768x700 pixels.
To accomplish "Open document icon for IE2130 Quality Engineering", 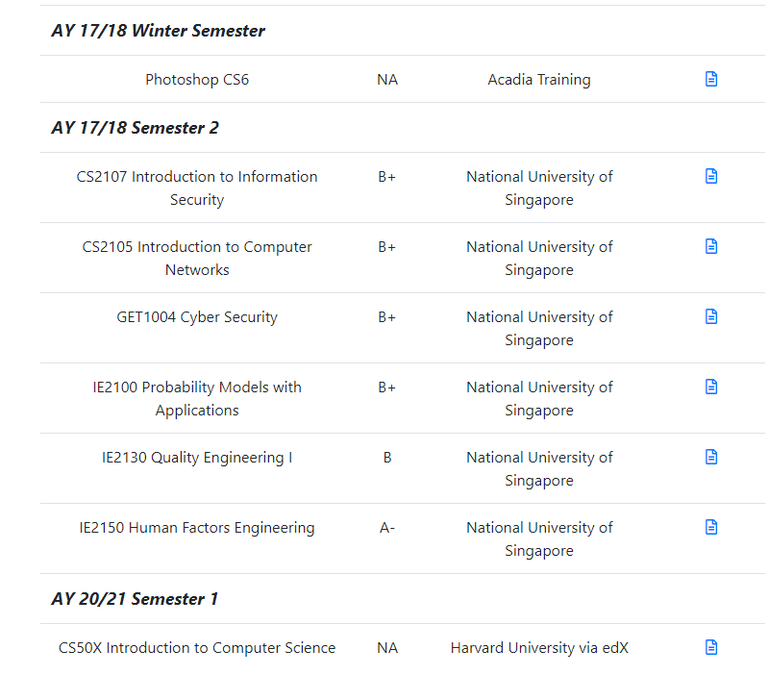I will pos(711,457).
